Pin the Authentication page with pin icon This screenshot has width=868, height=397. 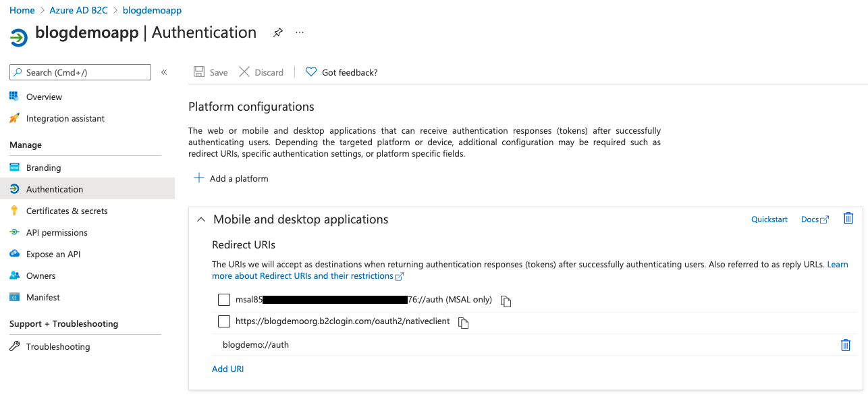pyautogui.click(x=277, y=32)
